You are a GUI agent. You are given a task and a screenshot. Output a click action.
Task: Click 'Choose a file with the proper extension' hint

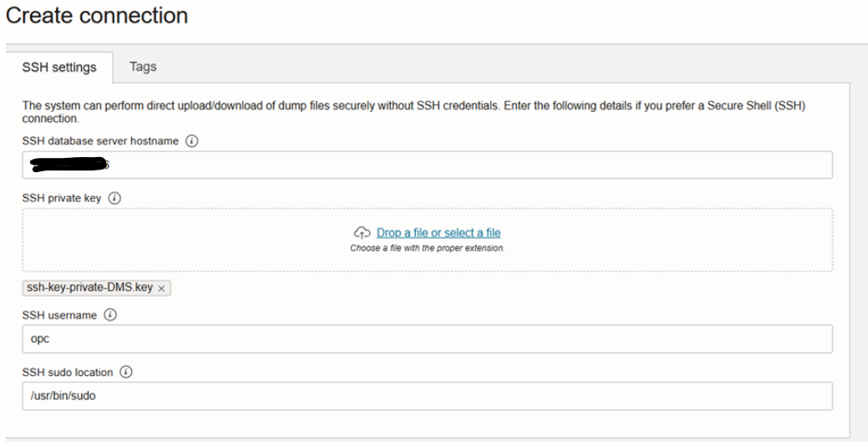pos(428,248)
